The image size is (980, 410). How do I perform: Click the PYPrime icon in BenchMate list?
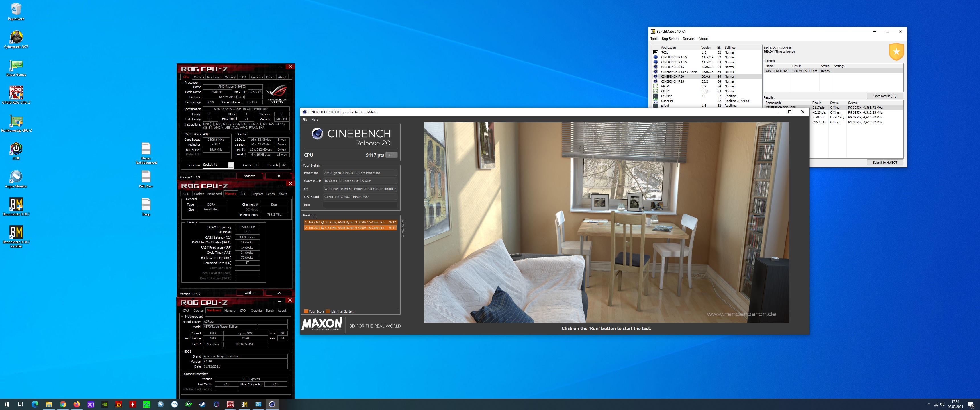pos(656,96)
